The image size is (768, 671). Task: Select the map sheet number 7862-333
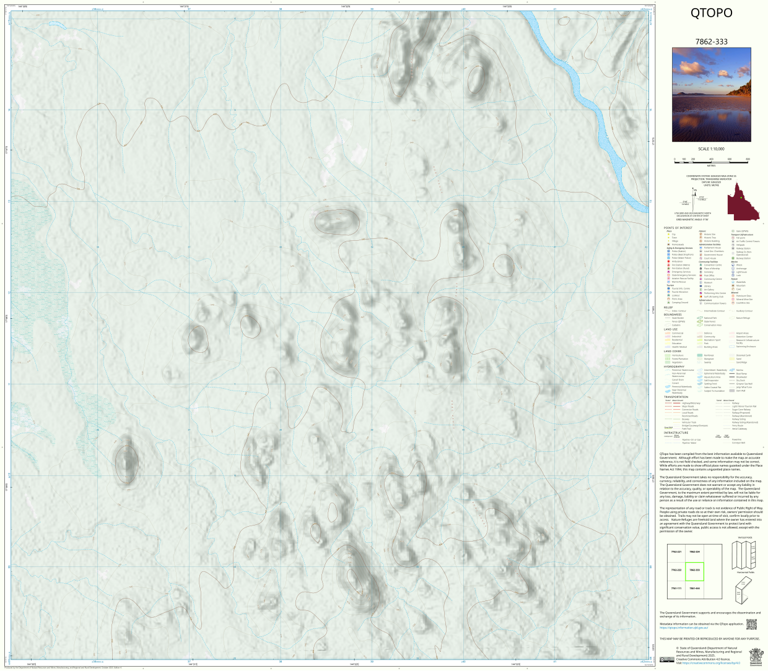(x=711, y=42)
